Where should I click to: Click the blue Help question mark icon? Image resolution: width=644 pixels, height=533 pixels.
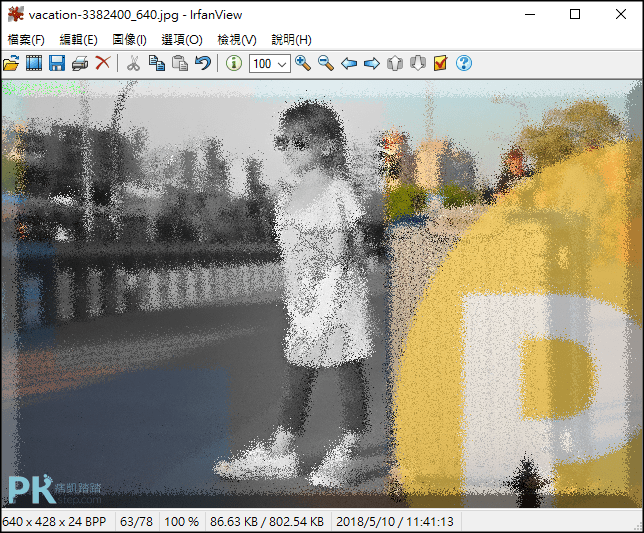pyautogui.click(x=464, y=63)
